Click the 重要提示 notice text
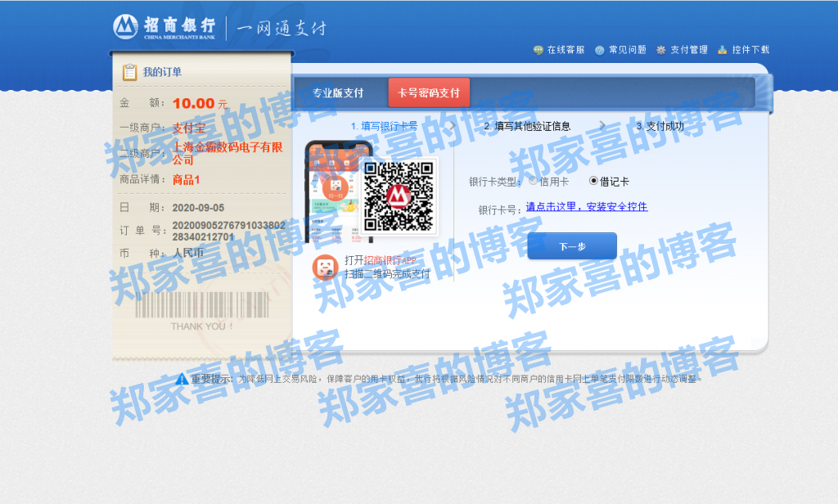The width and height of the screenshot is (838, 504). pos(212,379)
